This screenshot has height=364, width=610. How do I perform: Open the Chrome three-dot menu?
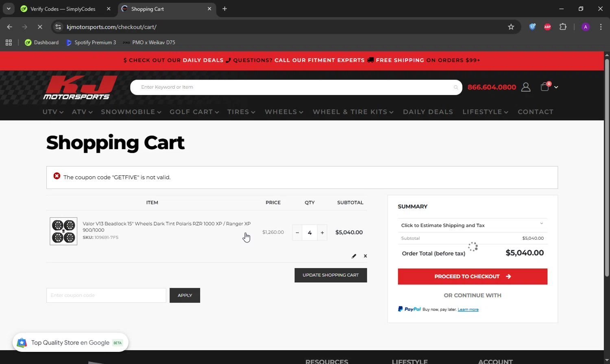click(x=601, y=27)
